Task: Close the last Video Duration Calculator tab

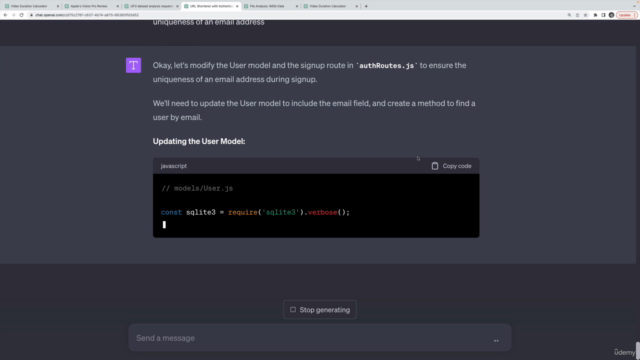Action: tap(356, 6)
